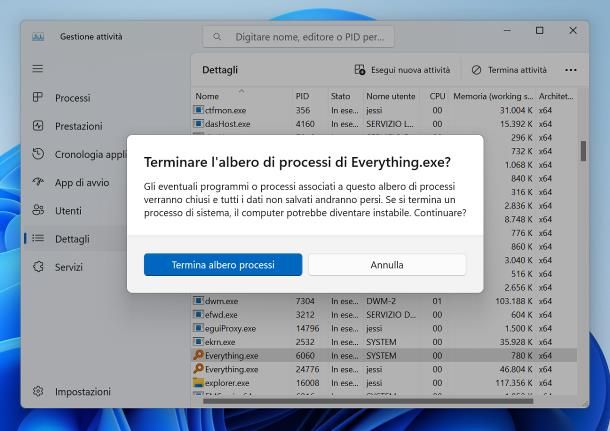Select the dasHost.exe process name

tap(228, 124)
